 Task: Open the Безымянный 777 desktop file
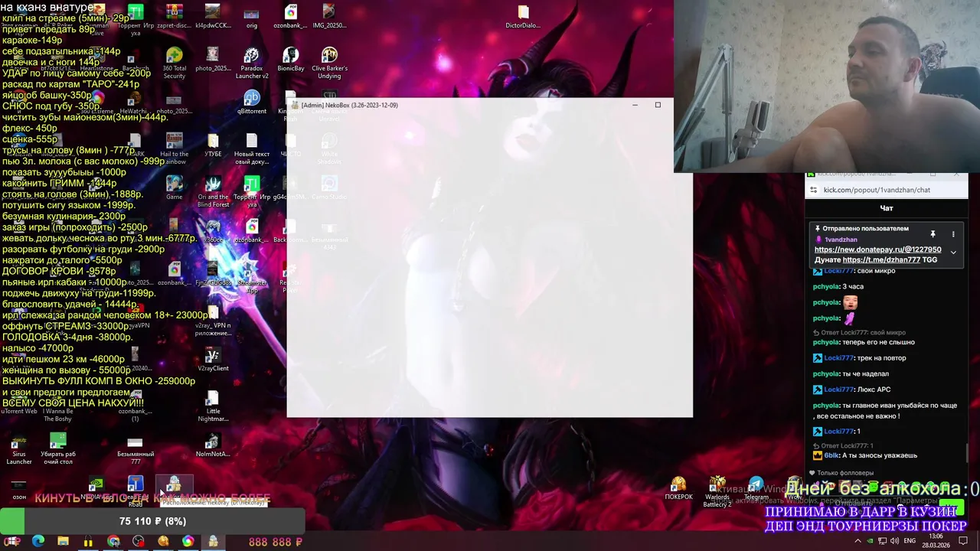pos(135,448)
